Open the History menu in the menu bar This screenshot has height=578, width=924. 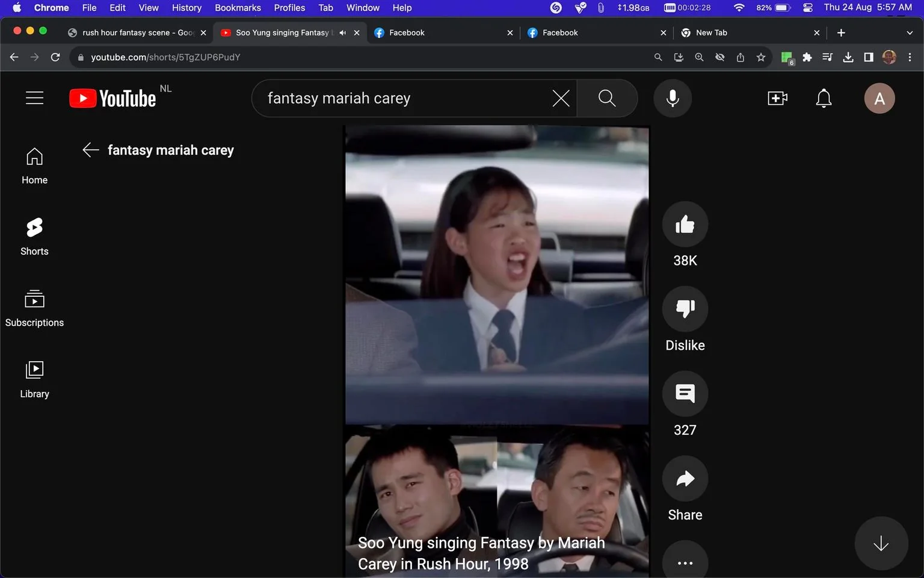coord(186,8)
